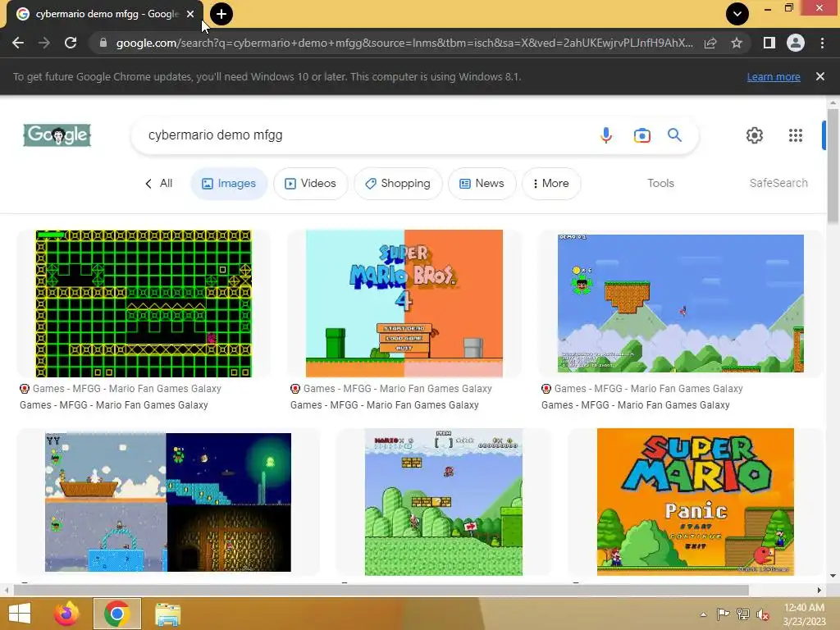Click the muted volume tray icon

(763, 614)
